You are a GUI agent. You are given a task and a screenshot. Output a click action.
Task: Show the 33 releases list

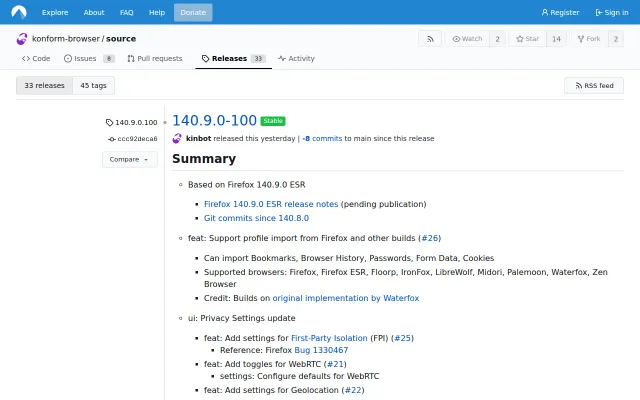tap(44, 85)
